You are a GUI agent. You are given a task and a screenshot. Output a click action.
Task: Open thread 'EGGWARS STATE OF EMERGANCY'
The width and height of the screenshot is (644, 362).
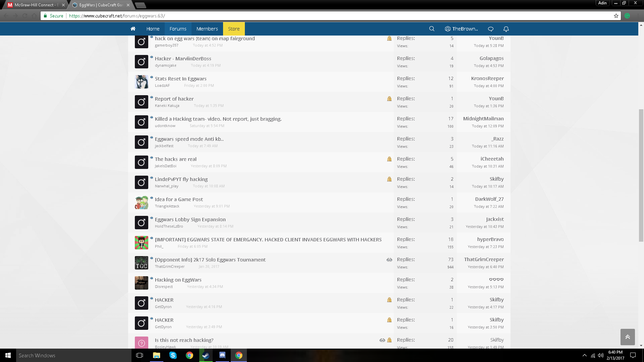268,240
